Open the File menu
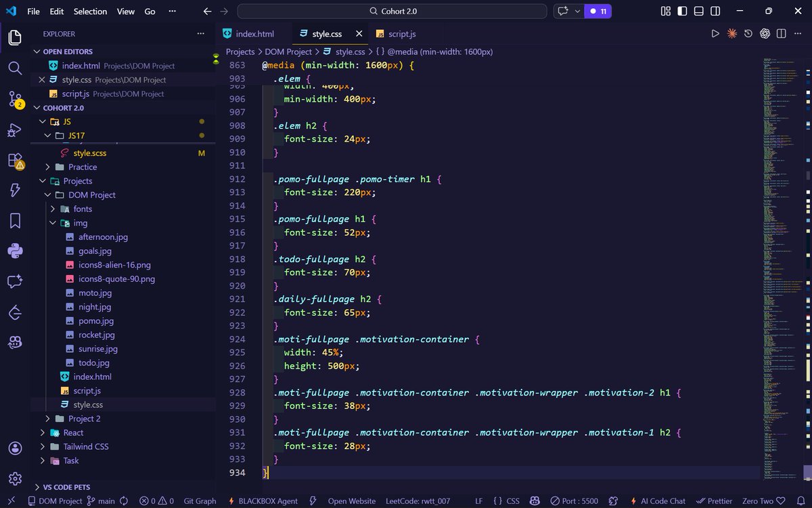The width and height of the screenshot is (812, 508). click(x=33, y=12)
